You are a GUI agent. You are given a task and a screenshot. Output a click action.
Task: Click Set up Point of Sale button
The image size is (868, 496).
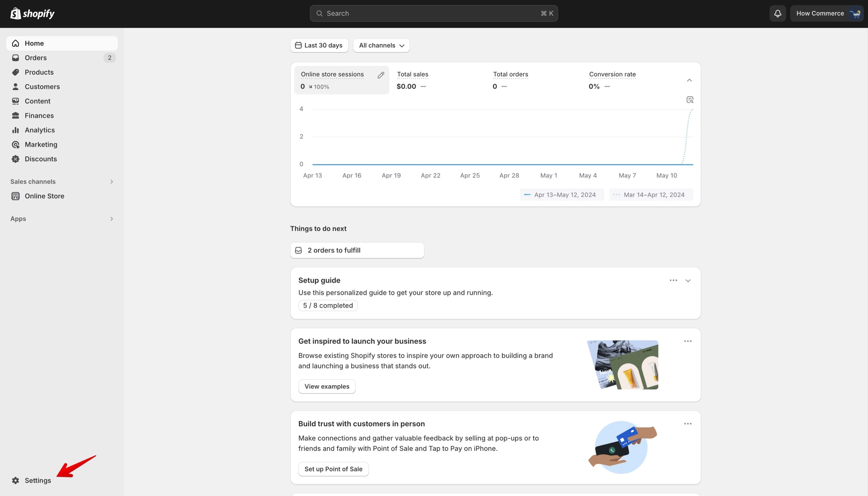pos(333,469)
